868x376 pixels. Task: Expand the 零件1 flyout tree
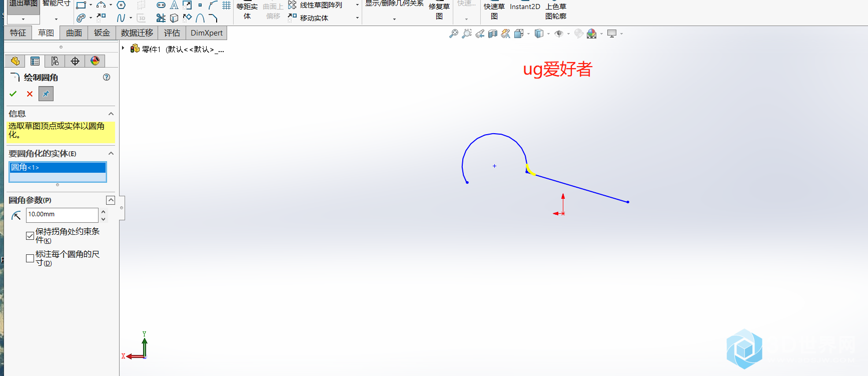pos(123,48)
